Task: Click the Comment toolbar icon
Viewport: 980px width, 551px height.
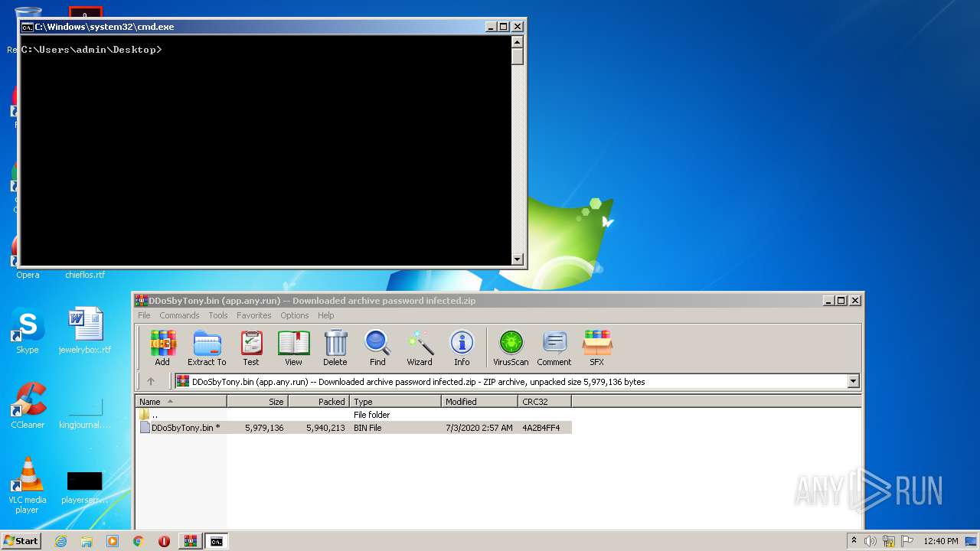Action: tap(554, 348)
